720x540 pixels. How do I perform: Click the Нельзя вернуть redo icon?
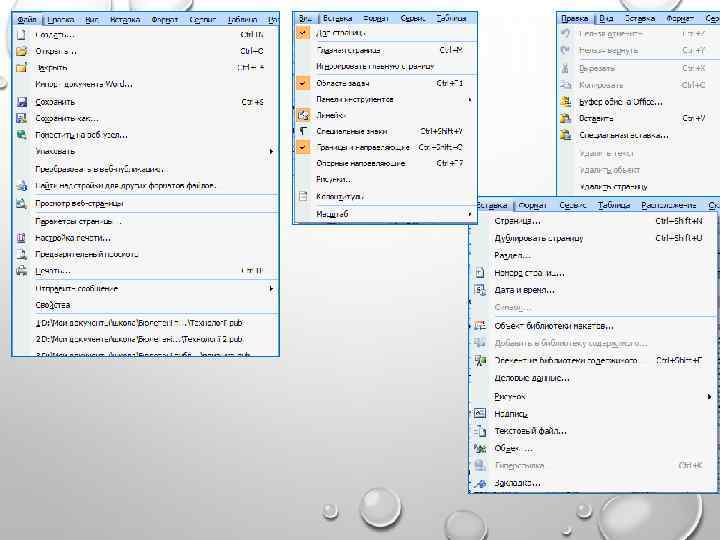tap(566, 50)
